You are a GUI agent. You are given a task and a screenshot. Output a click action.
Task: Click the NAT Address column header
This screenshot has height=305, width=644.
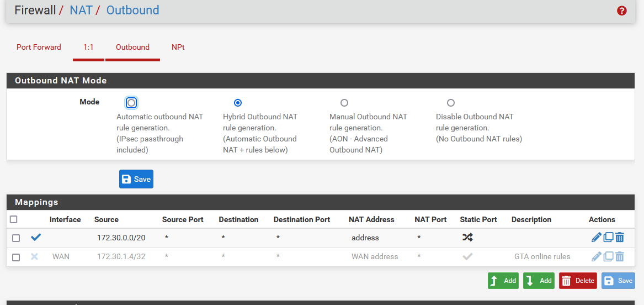371,219
